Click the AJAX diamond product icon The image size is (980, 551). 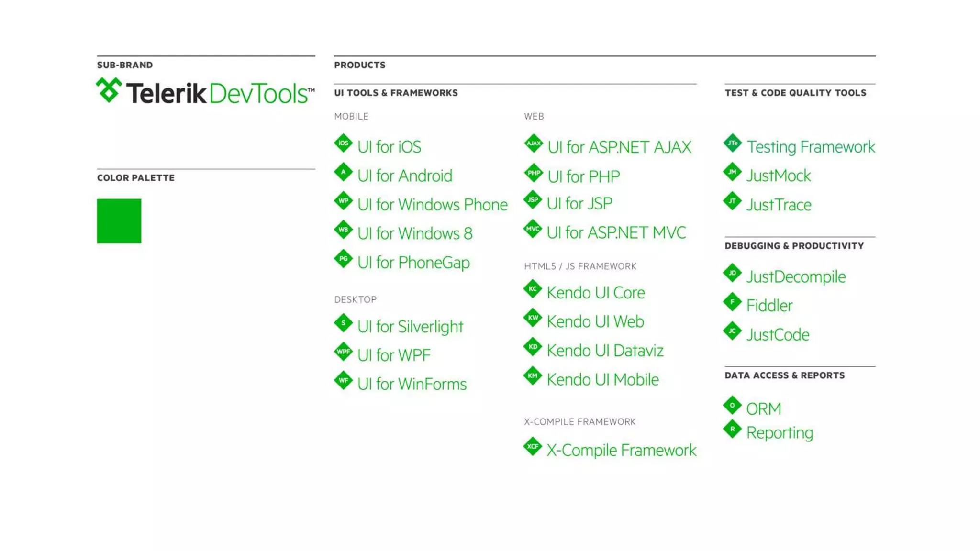[533, 143]
